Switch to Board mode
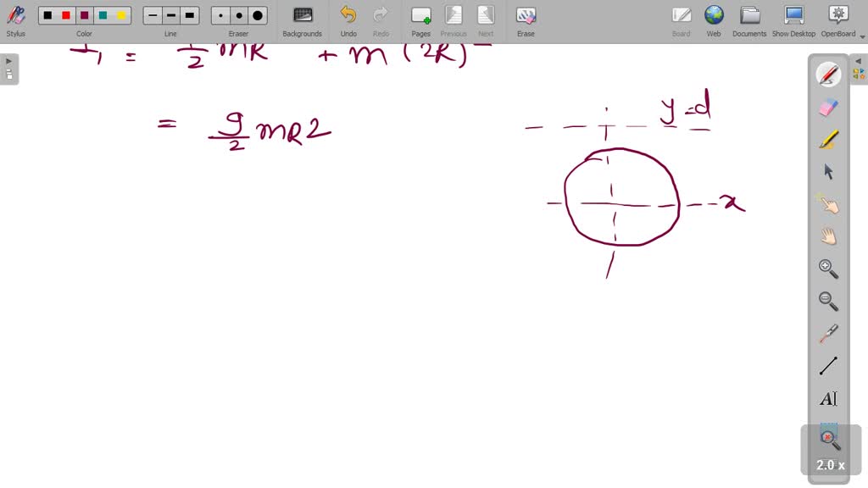The height and width of the screenshot is (488, 868). coord(681,20)
